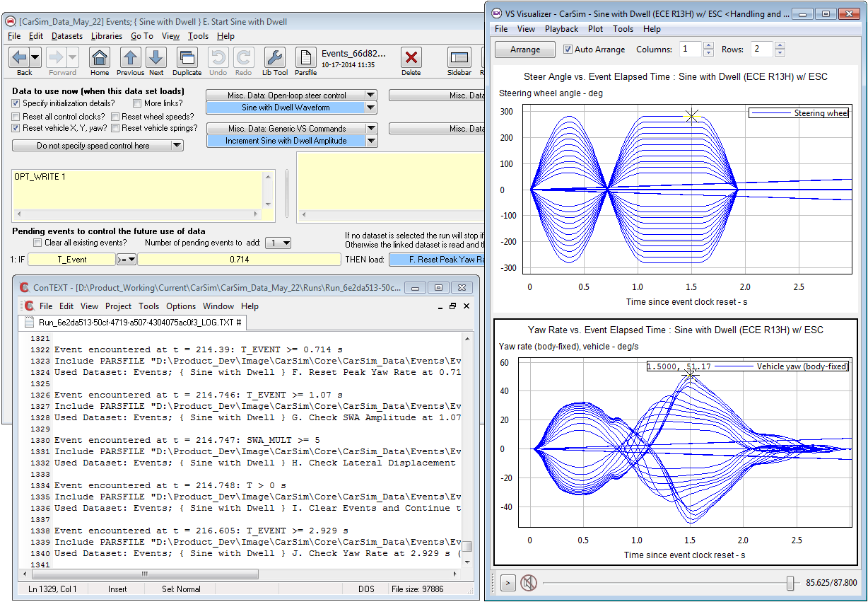Click ConTEXT horizontal scrollbar thumb
Viewport: 868px width, 602px height.
144,574
